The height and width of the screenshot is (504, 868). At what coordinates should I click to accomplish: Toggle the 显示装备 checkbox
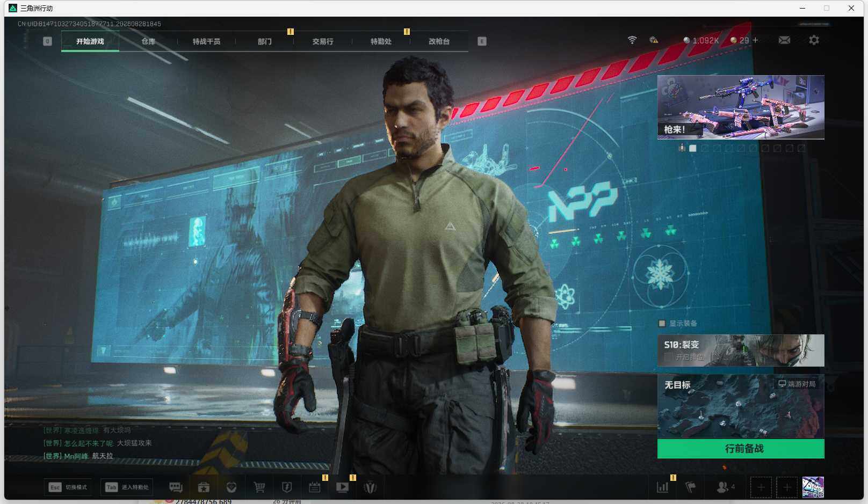click(662, 324)
